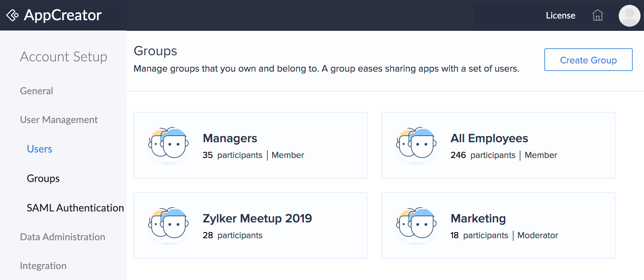Expand Data Administration in sidebar

(62, 237)
